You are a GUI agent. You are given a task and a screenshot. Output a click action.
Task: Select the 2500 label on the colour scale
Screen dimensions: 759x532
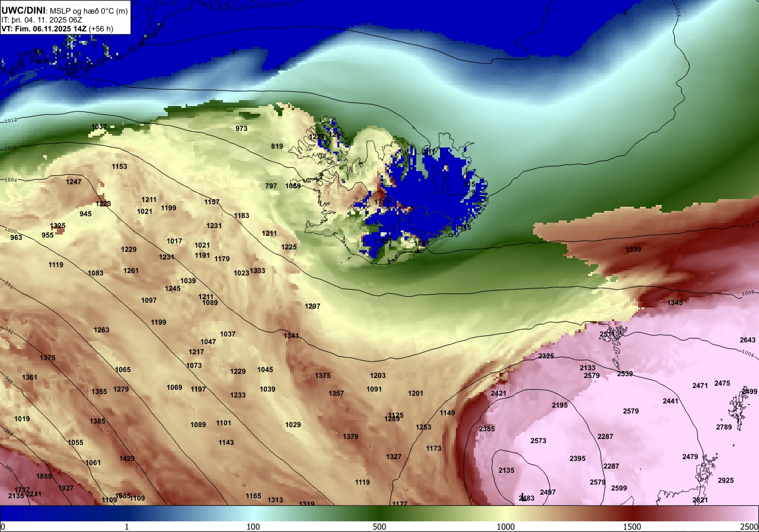coord(750,527)
